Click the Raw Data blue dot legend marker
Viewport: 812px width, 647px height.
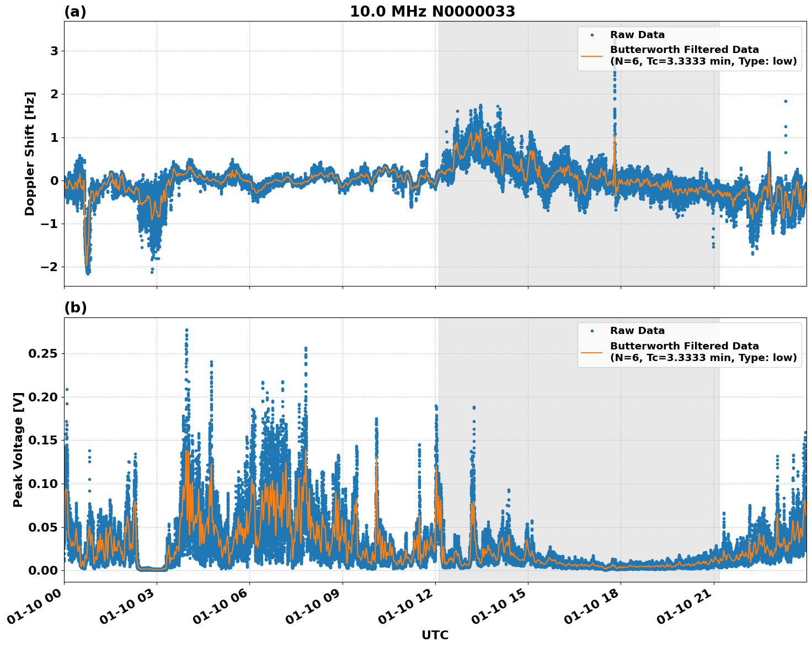592,34
